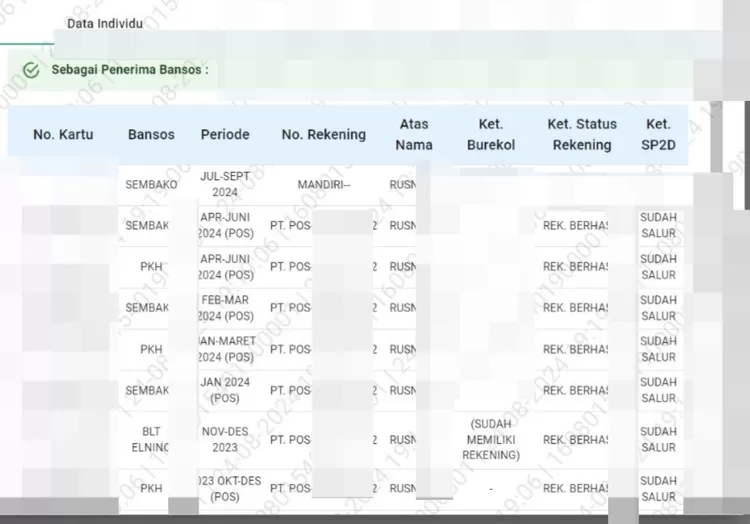Select the OKT-DES 2023 (POS) periode cell

click(x=226, y=488)
